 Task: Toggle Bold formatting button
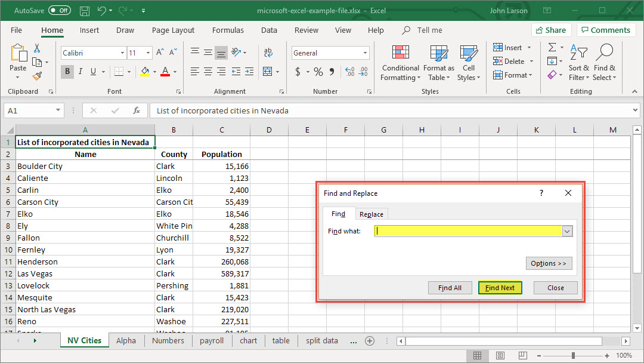[67, 72]
